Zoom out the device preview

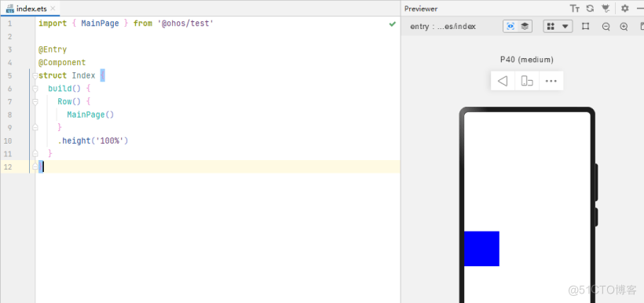tap(606, 27)
